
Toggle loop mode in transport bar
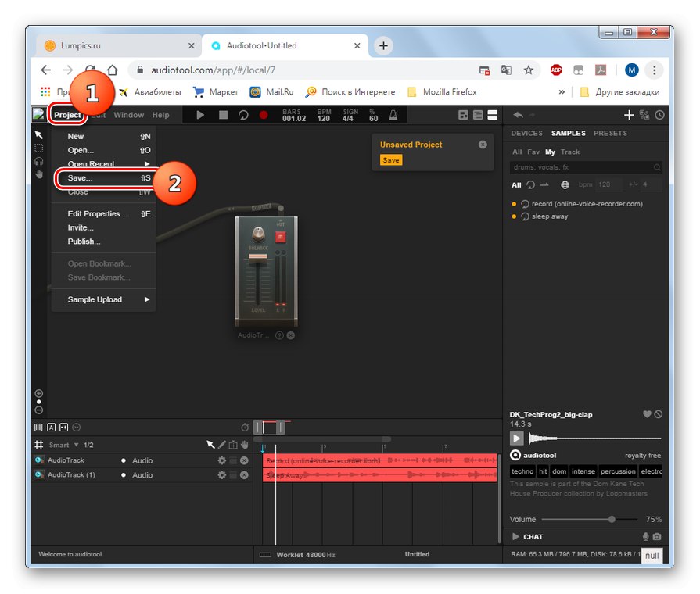[243, 115]
